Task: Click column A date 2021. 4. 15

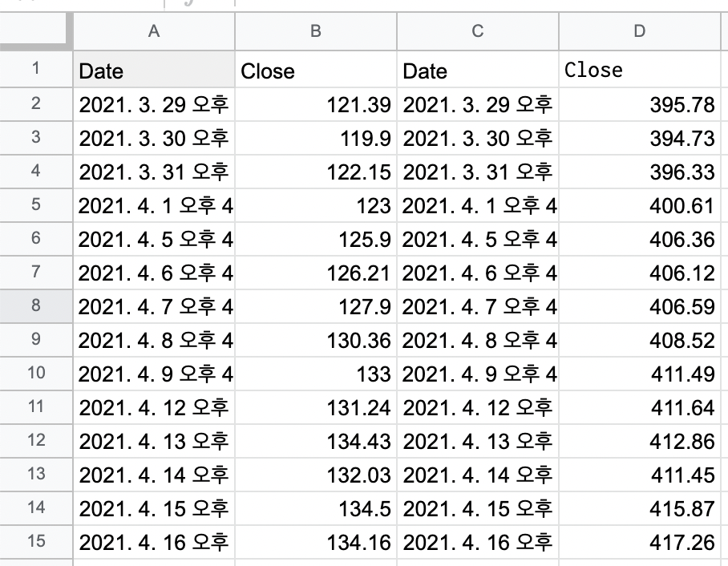Action: [154, 508]
